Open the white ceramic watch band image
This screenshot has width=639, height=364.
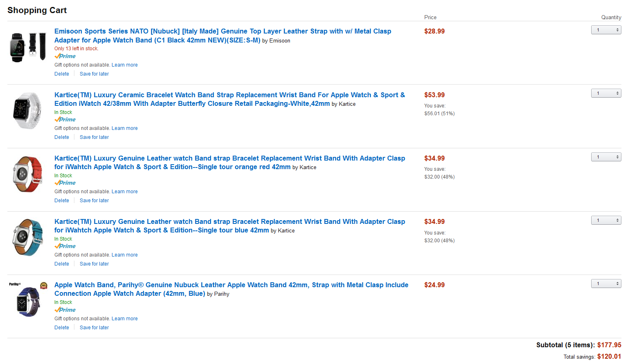tap(28, 110)
